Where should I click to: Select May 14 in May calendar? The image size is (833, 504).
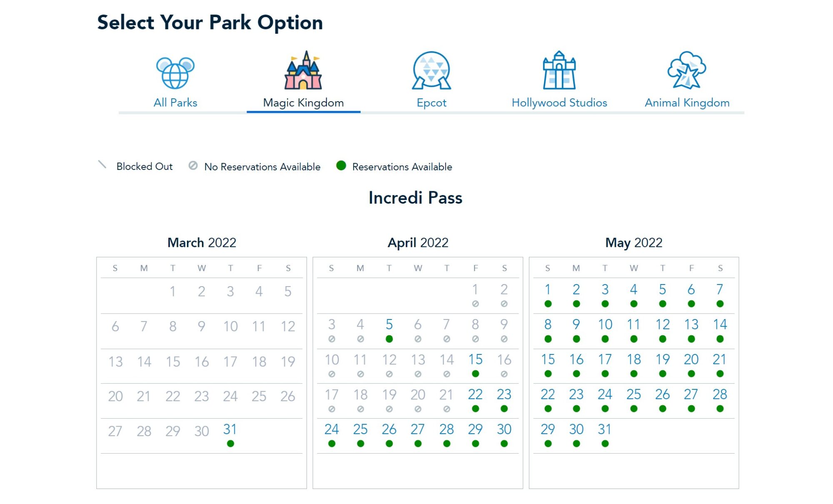pyautogui.click(x=720, y=324)
